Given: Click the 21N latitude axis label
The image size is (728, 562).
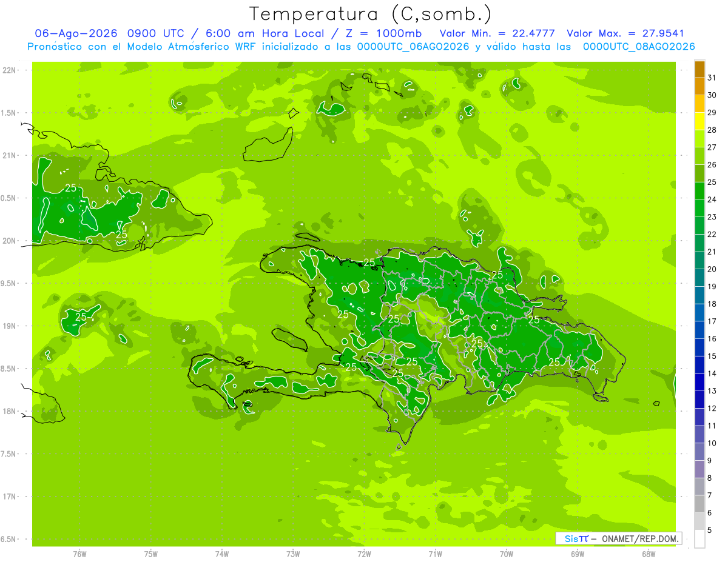Looking at the screenshot, I should pyautogui.click(x=10, y=156).
